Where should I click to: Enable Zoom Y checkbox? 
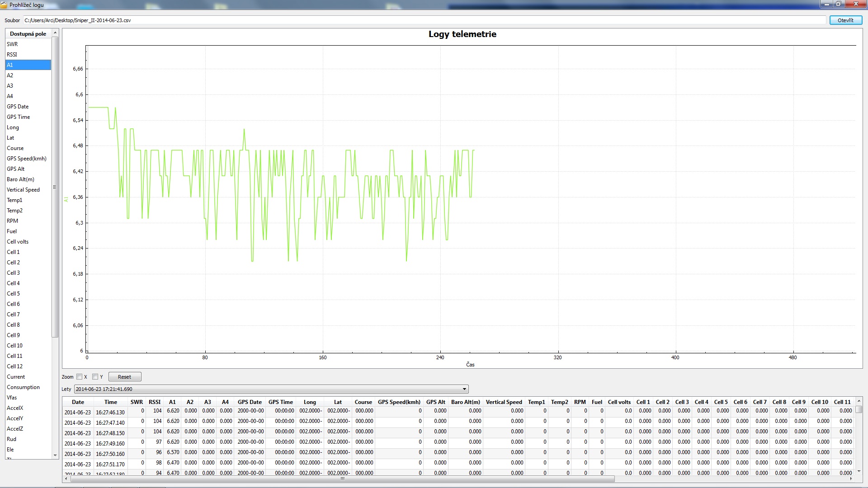click(x=95, y=377)
